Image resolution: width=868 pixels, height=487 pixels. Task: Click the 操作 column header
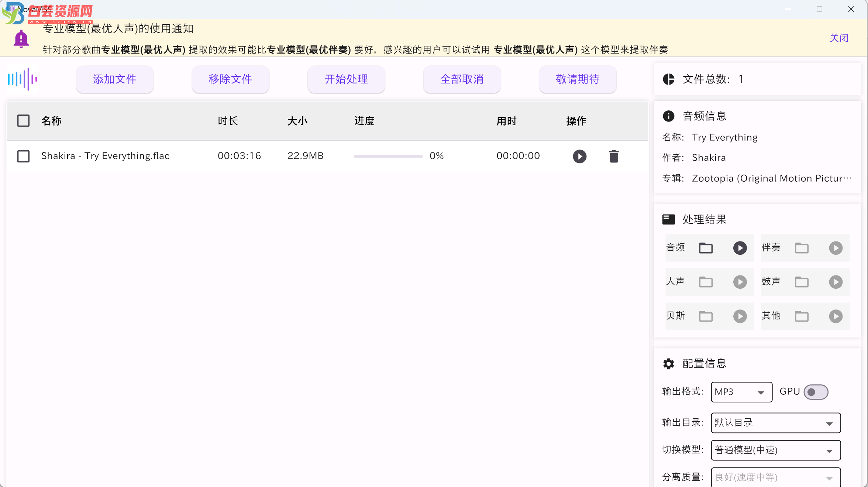576,121
